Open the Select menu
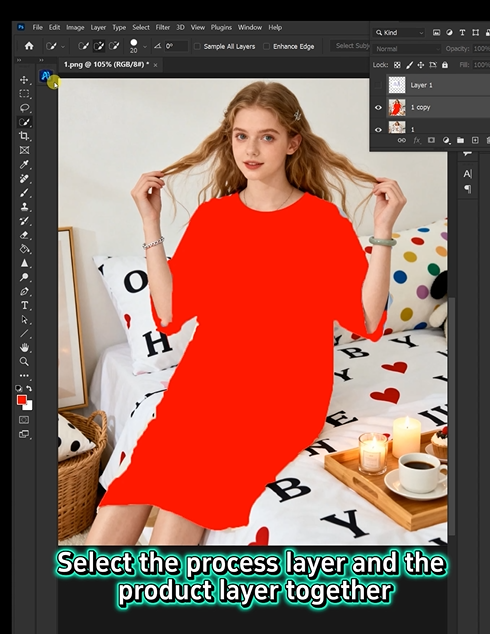This screenshot has height=634, width=490. pos(141,27)
